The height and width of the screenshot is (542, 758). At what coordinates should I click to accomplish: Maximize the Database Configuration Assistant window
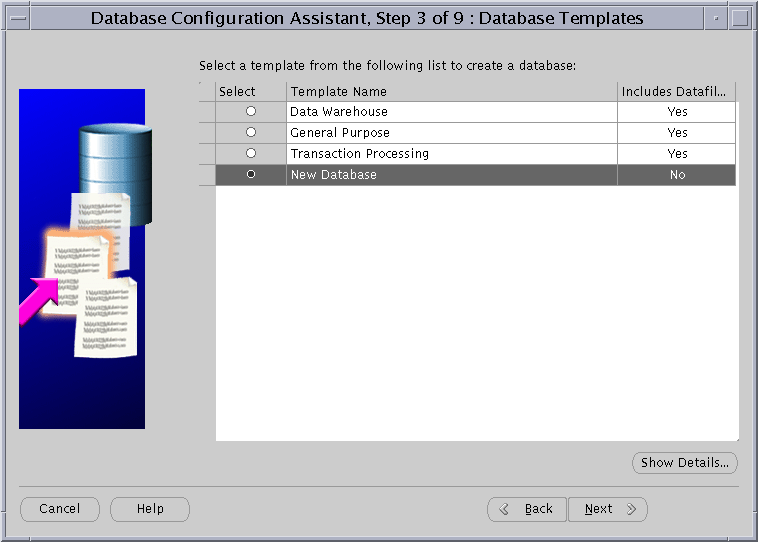[x=740, y=18]
